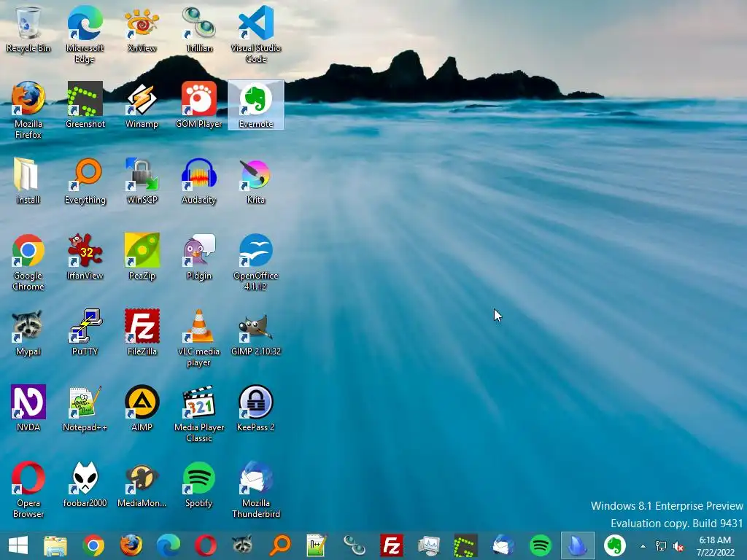Viewport: 747px width, 560px height.
Task: Launch Google Chrome from the taskbar
Action: 93,545
